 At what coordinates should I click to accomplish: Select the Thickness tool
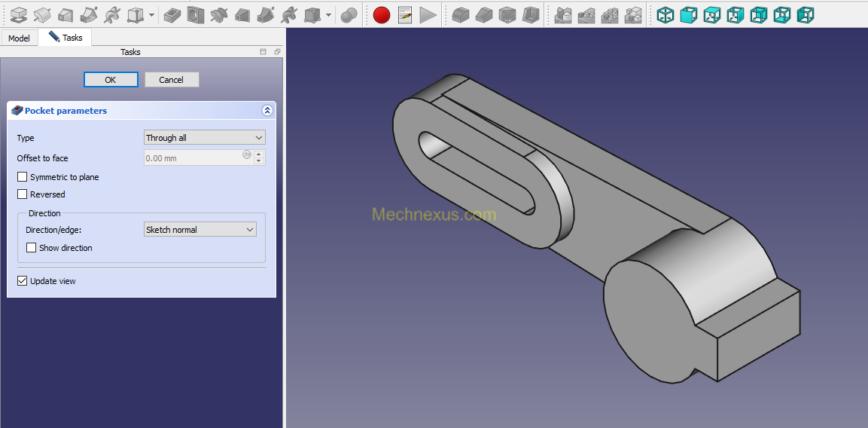click(531, 15)
